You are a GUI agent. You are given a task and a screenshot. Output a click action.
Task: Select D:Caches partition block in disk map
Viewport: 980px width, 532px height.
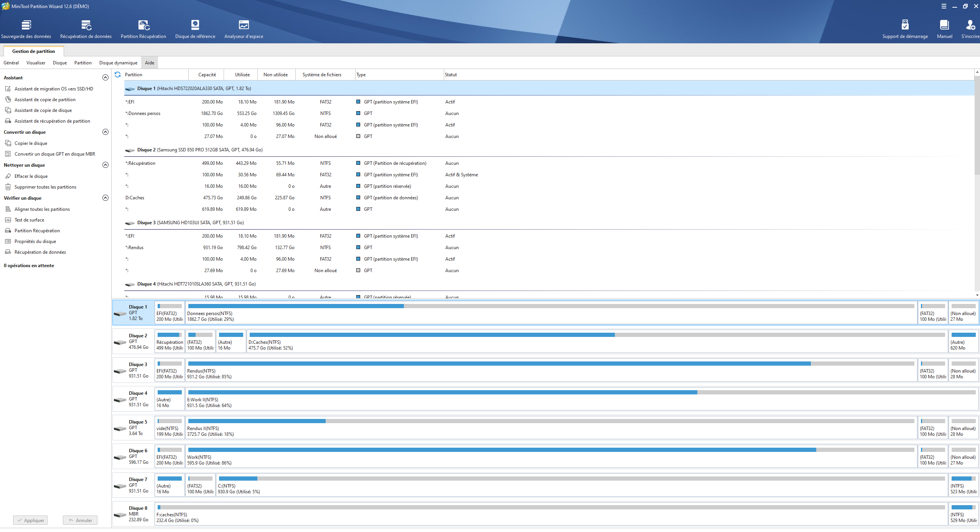point(596,342)
